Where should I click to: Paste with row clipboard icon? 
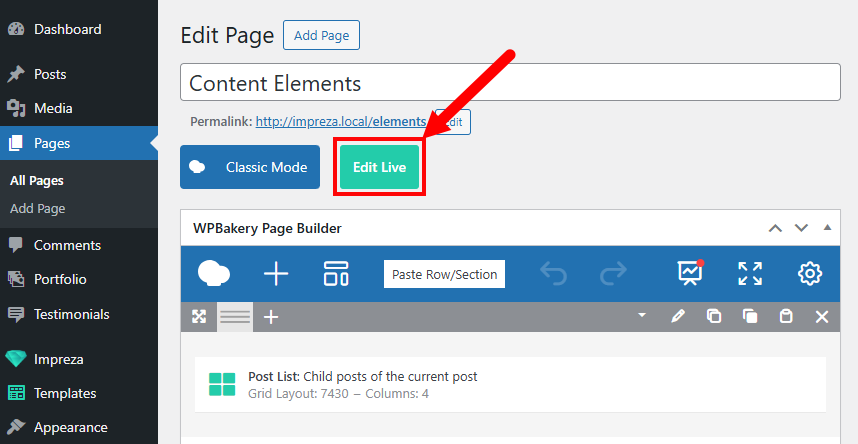pos(786,316)
